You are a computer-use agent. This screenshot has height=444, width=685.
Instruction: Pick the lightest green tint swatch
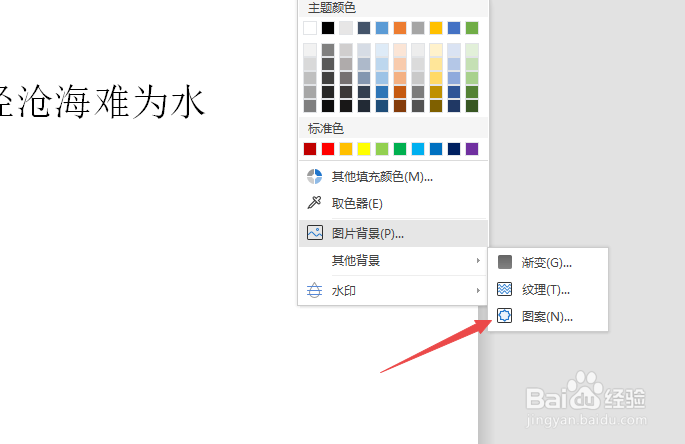(x=472, y=50)
